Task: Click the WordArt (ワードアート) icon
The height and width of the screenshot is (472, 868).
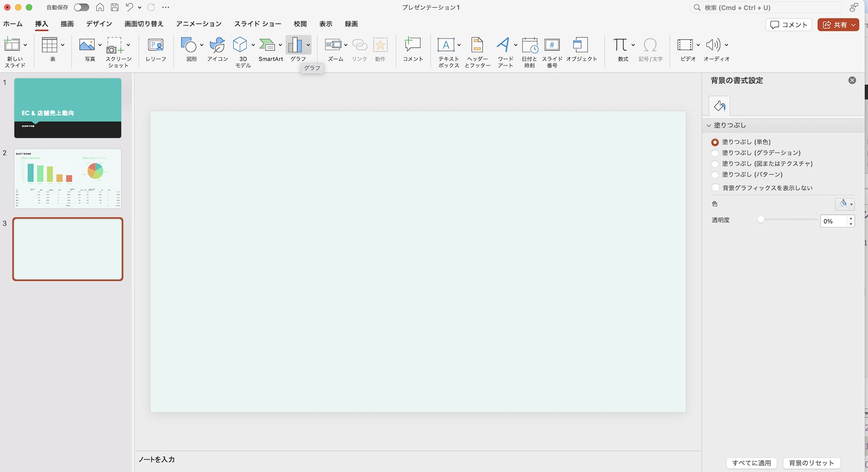Action: click(503, 45)
